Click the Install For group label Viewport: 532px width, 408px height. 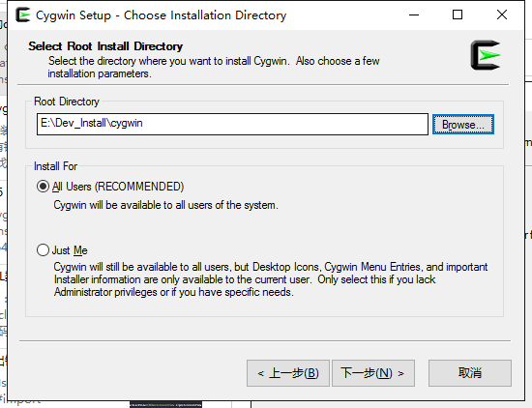(56, 166)
